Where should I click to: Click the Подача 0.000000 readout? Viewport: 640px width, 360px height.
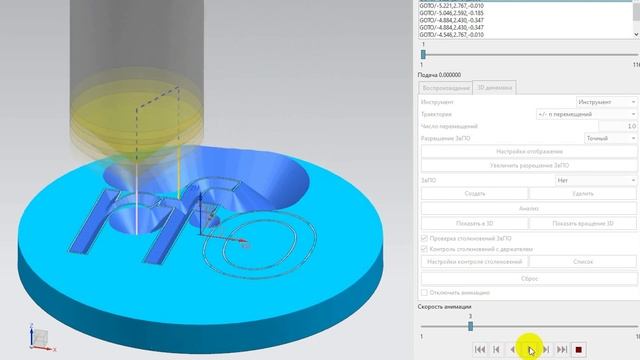point(439,75)
